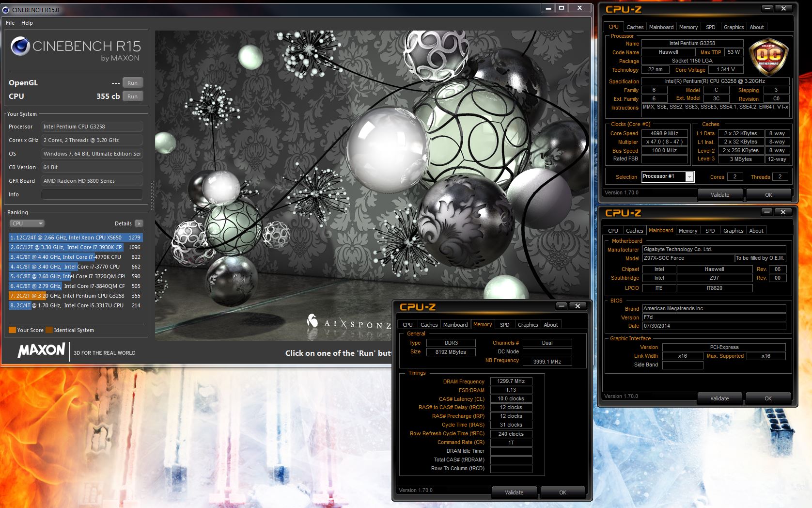Click the Core Voltage 1.341 V value
This screenshot has width=812, height=508.
[726, 70]
